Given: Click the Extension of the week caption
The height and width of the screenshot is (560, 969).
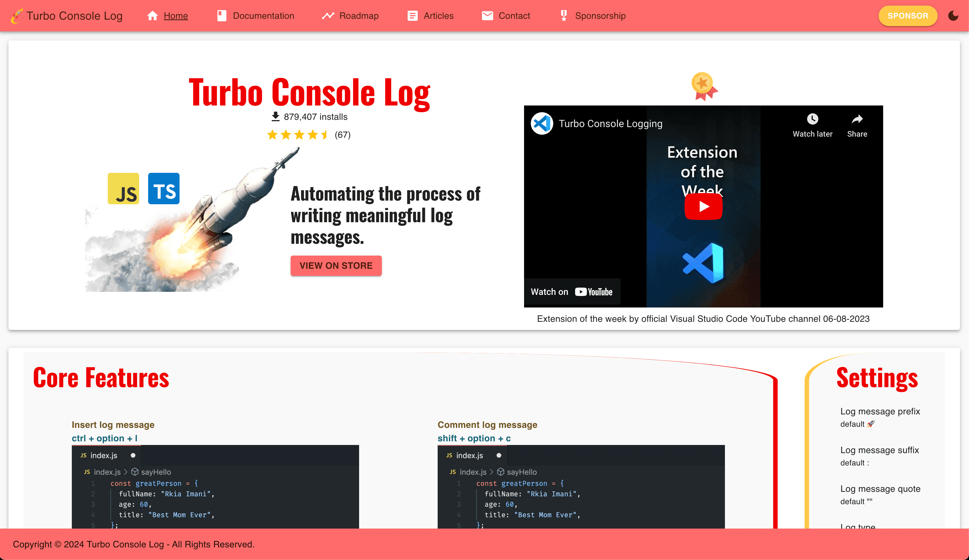Looking at the screenshot, I should coord(703,319).
